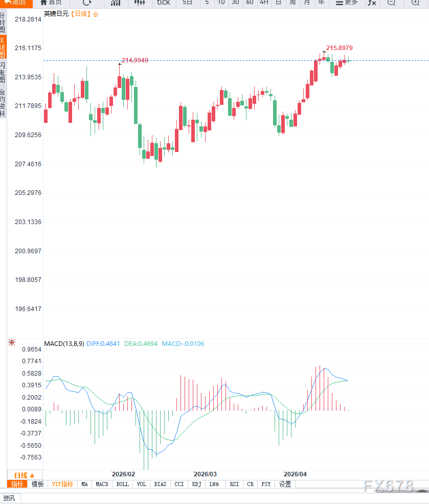
Task: Open the 合约资料 side tab
Action: (3, 103)
